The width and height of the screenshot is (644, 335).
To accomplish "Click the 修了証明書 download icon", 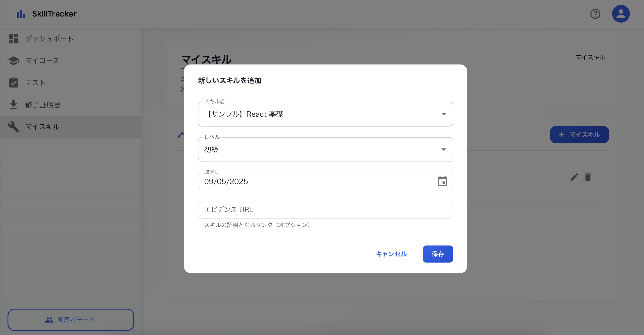I will pos(14,105).
